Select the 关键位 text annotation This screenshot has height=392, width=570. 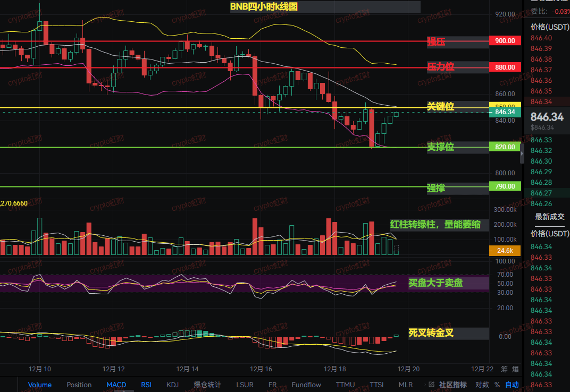440,106
